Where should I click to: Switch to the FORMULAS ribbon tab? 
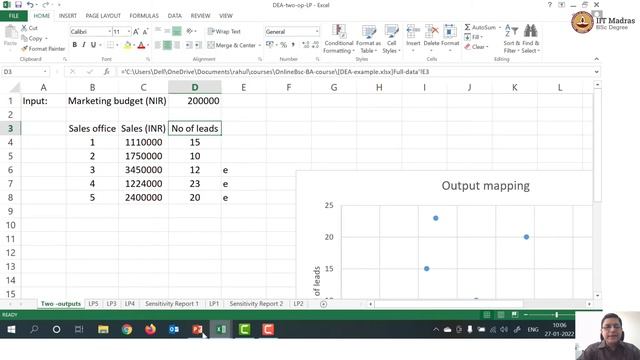coord(144,16)
